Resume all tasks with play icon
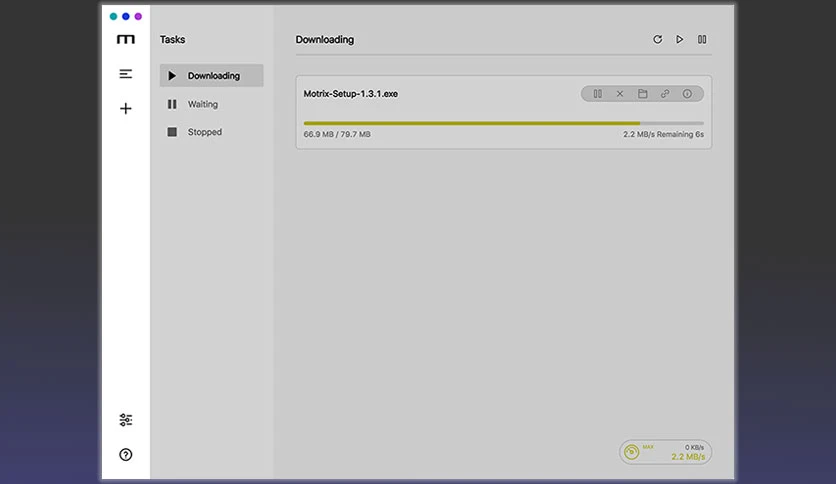 coord(680,39)
